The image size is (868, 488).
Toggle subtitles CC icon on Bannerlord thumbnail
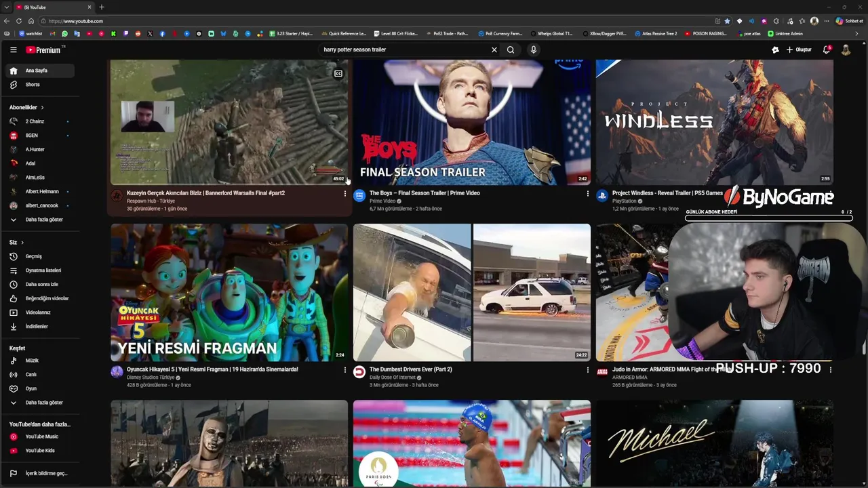click(x=338, y=73)
